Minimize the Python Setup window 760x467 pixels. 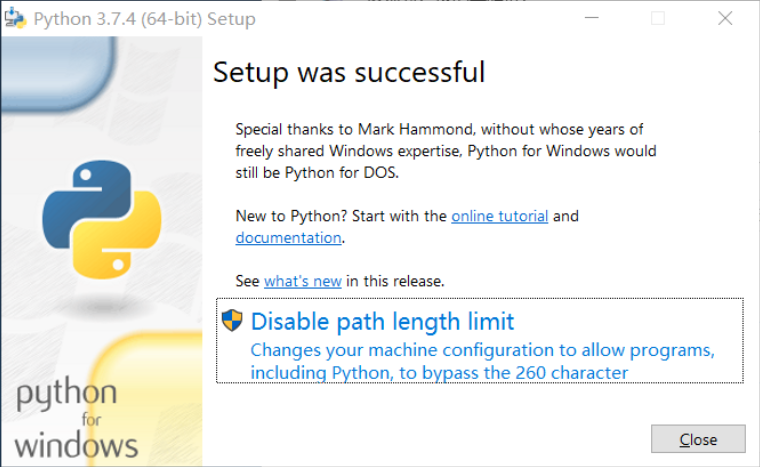pos(592,19)
